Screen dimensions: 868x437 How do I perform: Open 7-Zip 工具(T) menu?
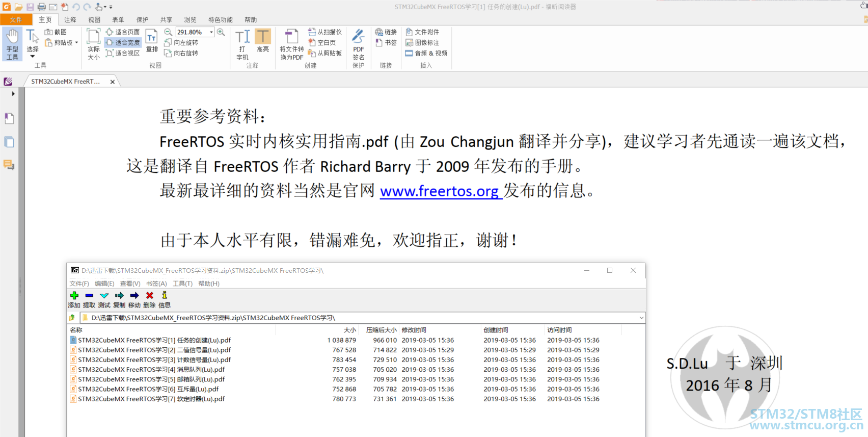[182, 284]
